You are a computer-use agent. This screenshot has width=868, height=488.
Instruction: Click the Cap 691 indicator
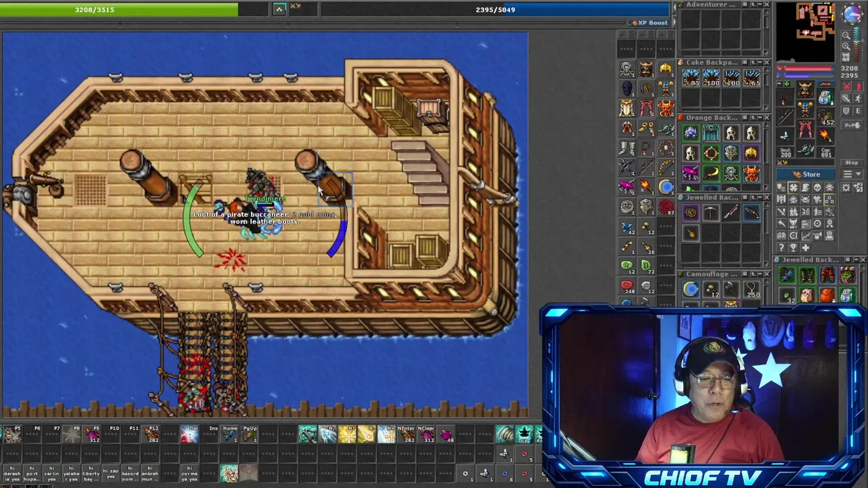[x=826, y=152]
